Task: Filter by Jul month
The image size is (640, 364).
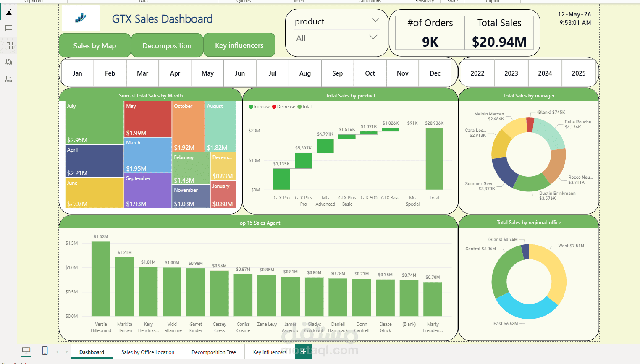Action: pyautogui.click(x=273, y=73)
